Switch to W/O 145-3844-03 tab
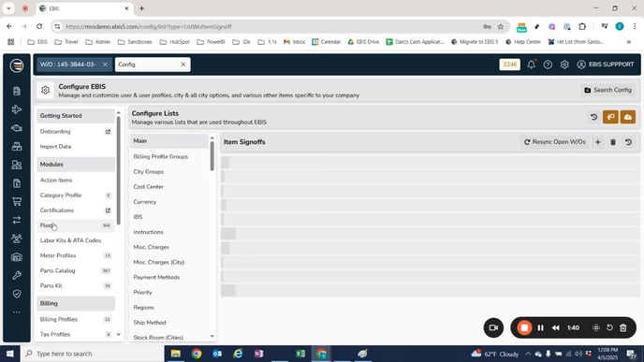The image size is (644, 362). [x=68, y=65]
